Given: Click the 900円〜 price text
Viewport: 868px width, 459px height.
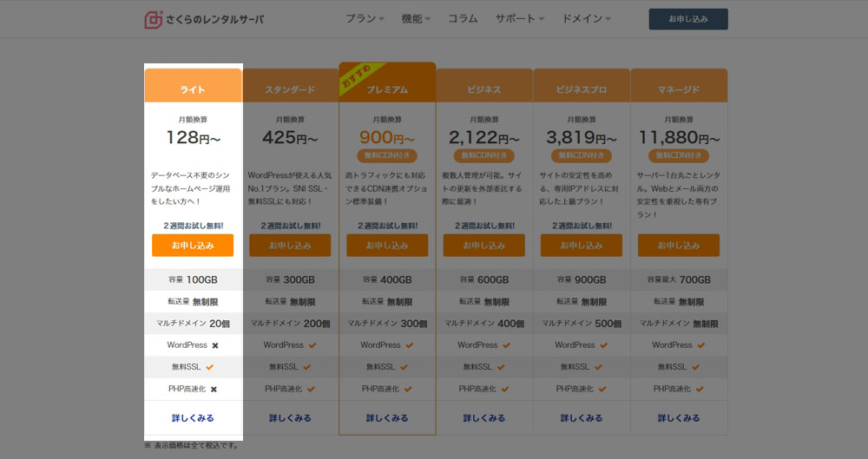Looking at the screenshot, I should pyautogui.click(x=387, y=137).
